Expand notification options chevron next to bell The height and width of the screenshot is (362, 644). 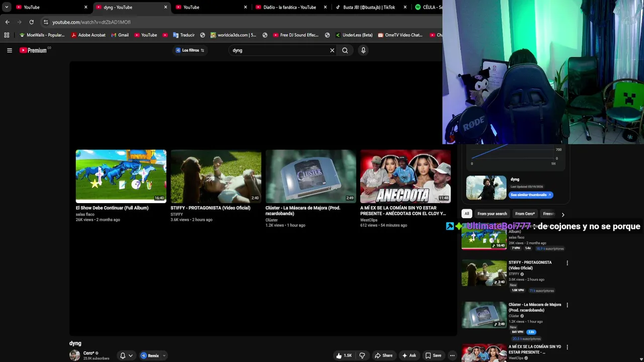[130, 355]
